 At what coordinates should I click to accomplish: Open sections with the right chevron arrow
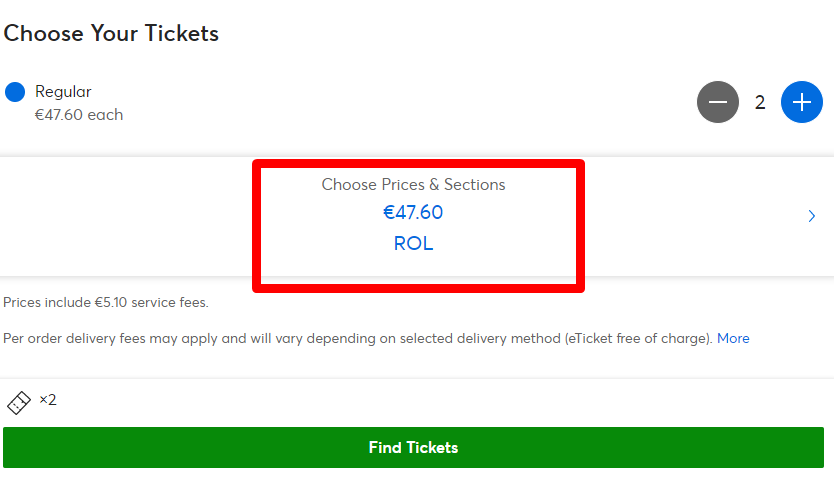(812, 216)
